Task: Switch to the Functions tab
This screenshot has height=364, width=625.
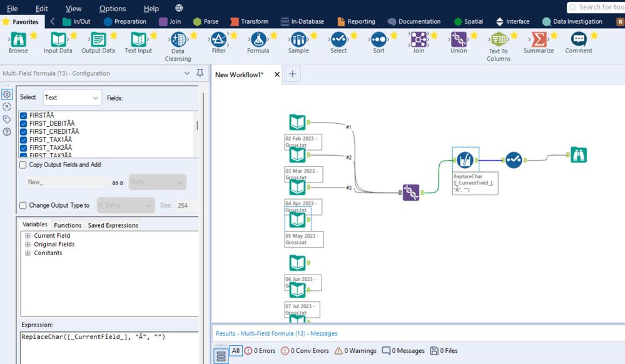Action: 68,225
